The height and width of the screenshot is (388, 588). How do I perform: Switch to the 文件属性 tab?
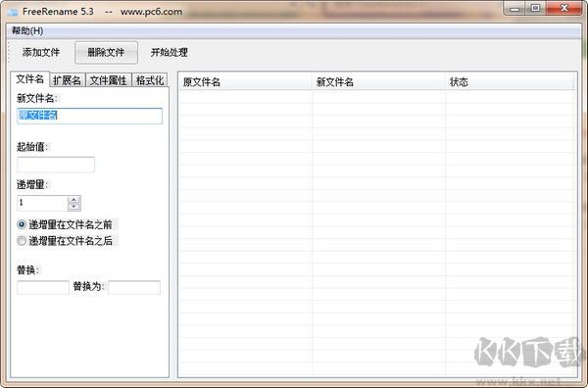[109, 80]
